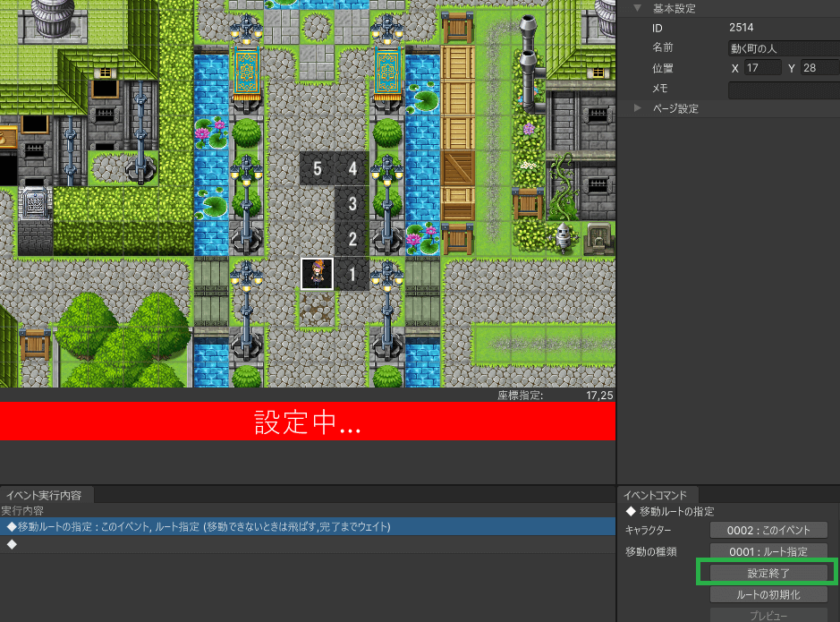The height and width of the screenshot is (622, 840).
Task: Click route tile number 3
Action: (352, 204)
